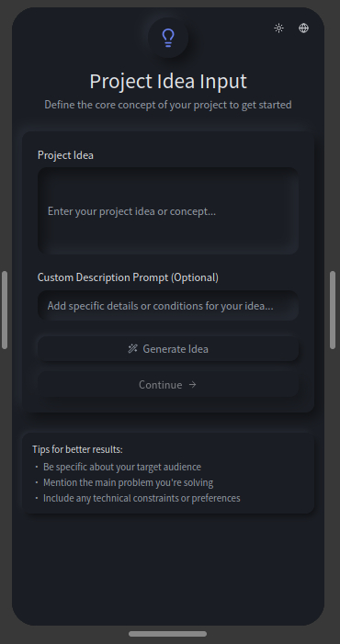Viewport: 340px width, 644px height.
Task: Click the subtitle about defining the core concept
Action: [168, 105]
